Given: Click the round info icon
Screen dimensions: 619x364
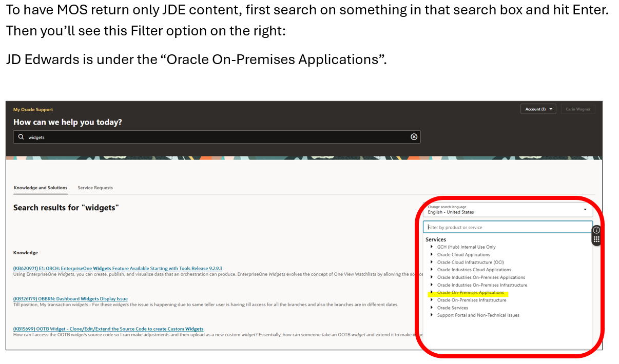Looking at the screenshot, I should pyautogui.click(x=596, y=230).
